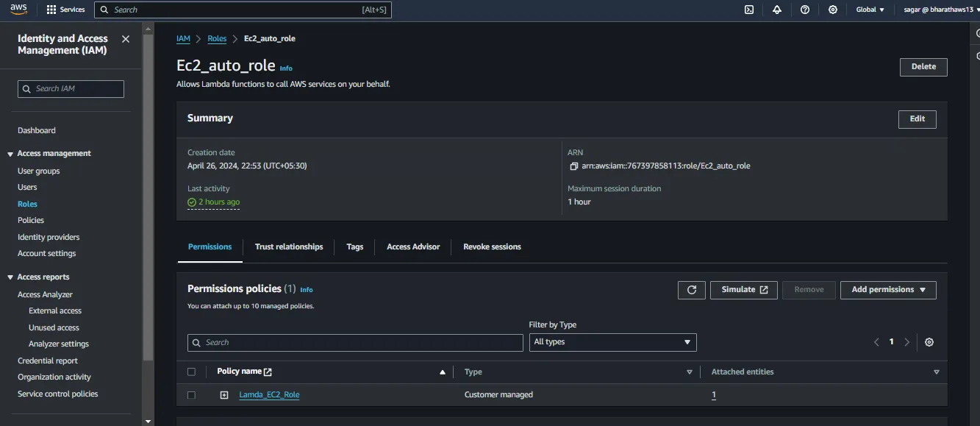Expand the Lamda_EC2_Role policy details
The height and width of the screenshot is (426, 980).
coord(224,395)
